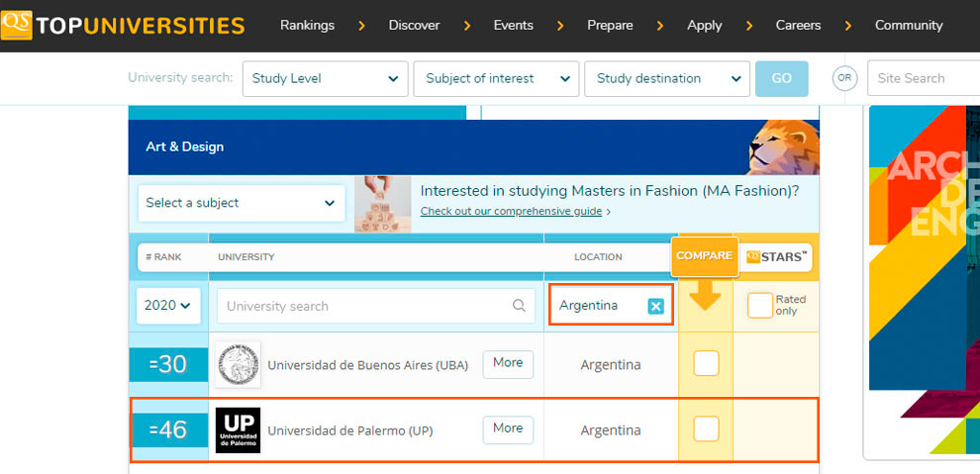Screen dimensions: 980x474
Task: Open the Universidad de Buenos Aires logo
Action: pyautogui.click(x=239, y=365)
